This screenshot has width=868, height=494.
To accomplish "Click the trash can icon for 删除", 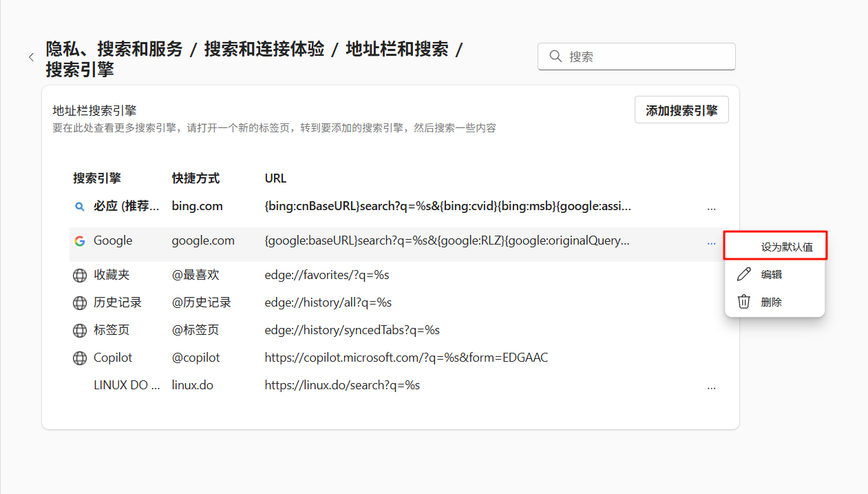I will [x=743, y=302].
